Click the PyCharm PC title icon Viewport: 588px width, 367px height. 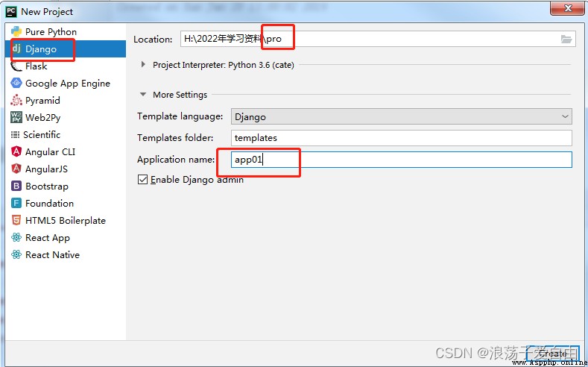pos(11,12)
